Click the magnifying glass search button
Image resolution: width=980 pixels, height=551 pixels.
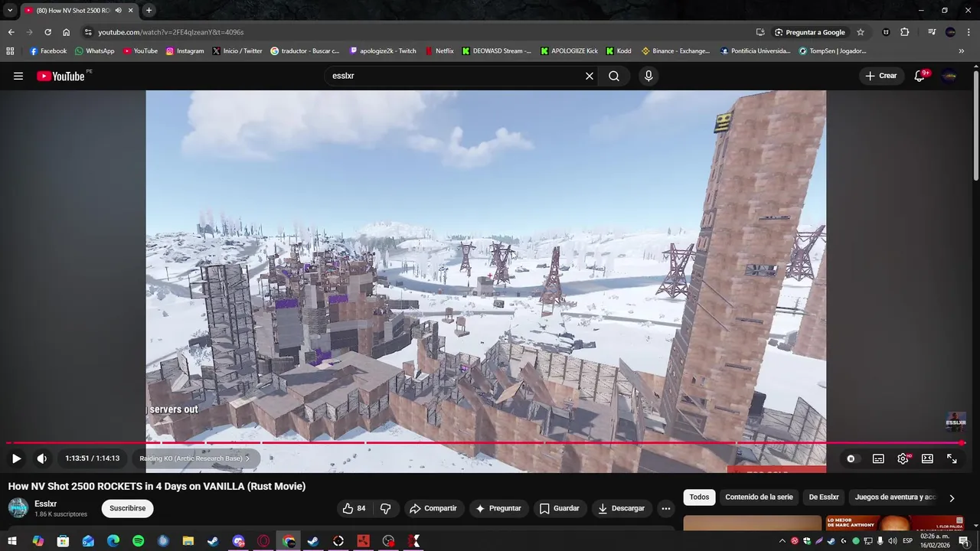click(614, 76)
